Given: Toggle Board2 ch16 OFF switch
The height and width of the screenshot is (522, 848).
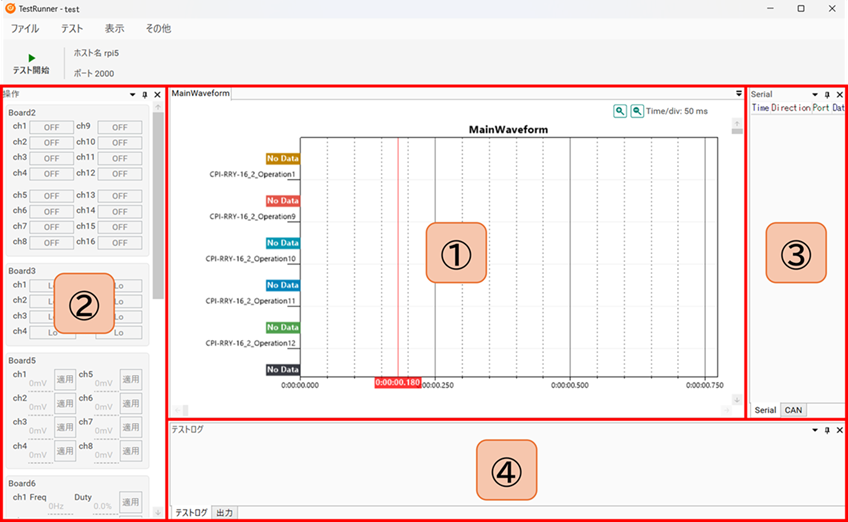Looking at the screenshot, I should 119,242.
